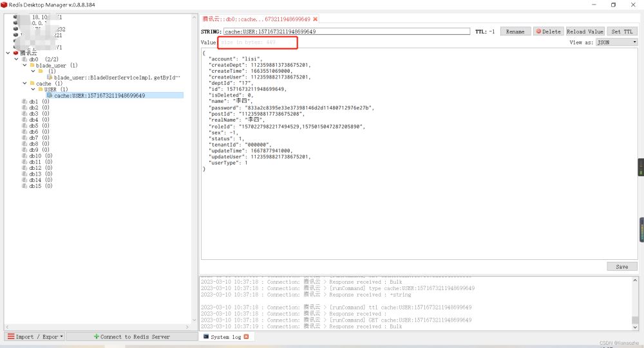Image resolution: width=644 pixels, height=348 pixels.
Task: Select the 腾讯云::db0::cache key tab
Action: (x=256, y=19)
